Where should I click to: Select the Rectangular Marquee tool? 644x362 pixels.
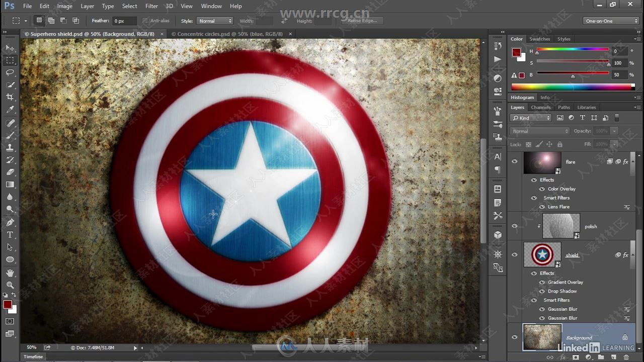[x=10, y=60]
